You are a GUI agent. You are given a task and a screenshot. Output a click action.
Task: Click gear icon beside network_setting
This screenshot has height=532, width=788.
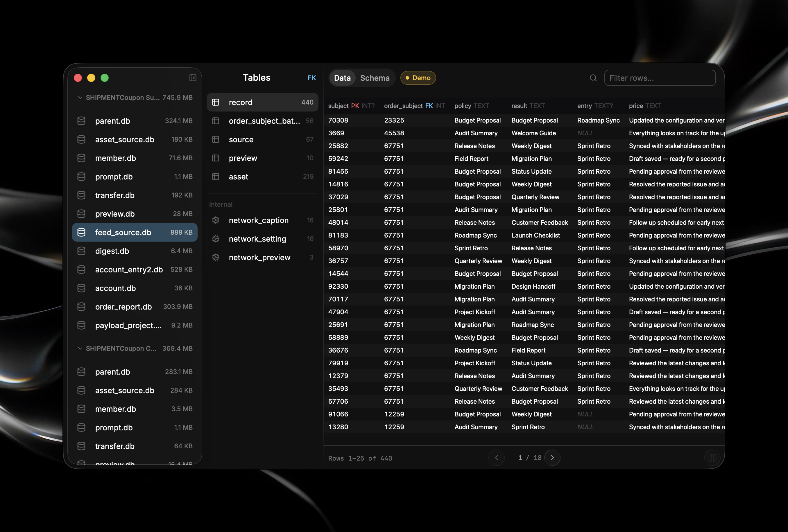[x=216, y=239]
